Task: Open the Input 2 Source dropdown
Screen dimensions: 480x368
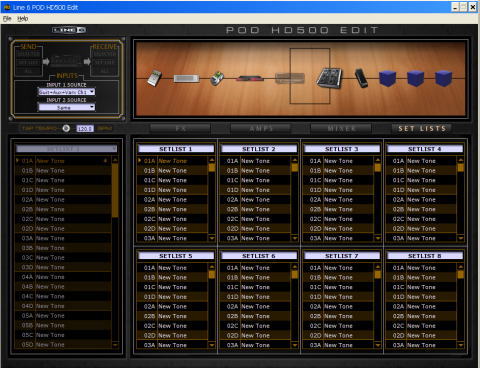Action: 66,107
